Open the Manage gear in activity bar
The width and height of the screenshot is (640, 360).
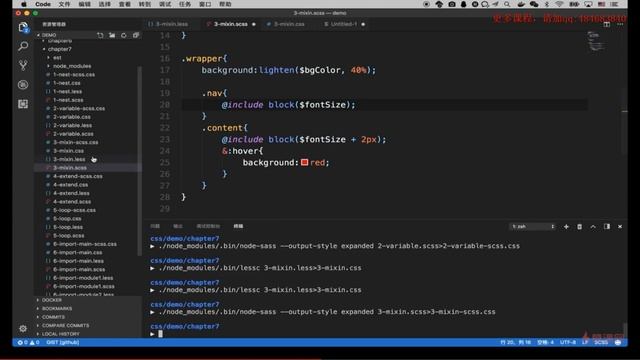click(23, 328)
